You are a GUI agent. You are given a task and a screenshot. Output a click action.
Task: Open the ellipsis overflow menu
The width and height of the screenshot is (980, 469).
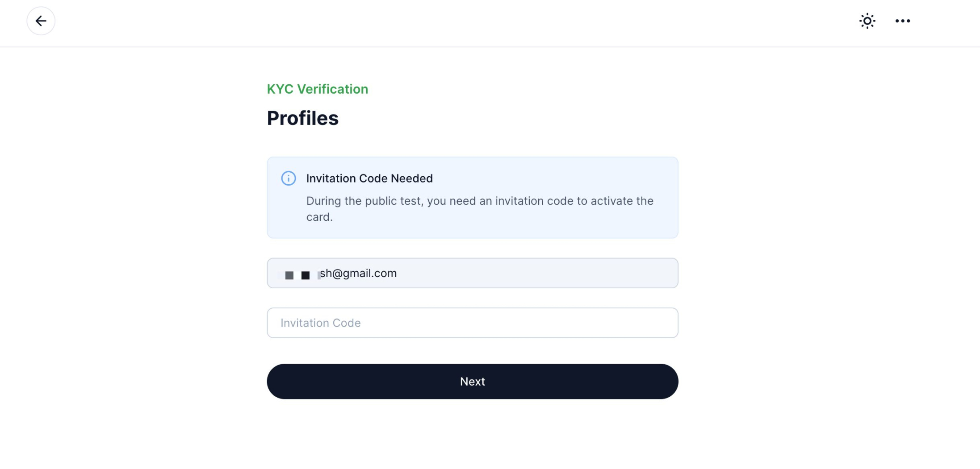pyautogui.click(x=902, y=21)
